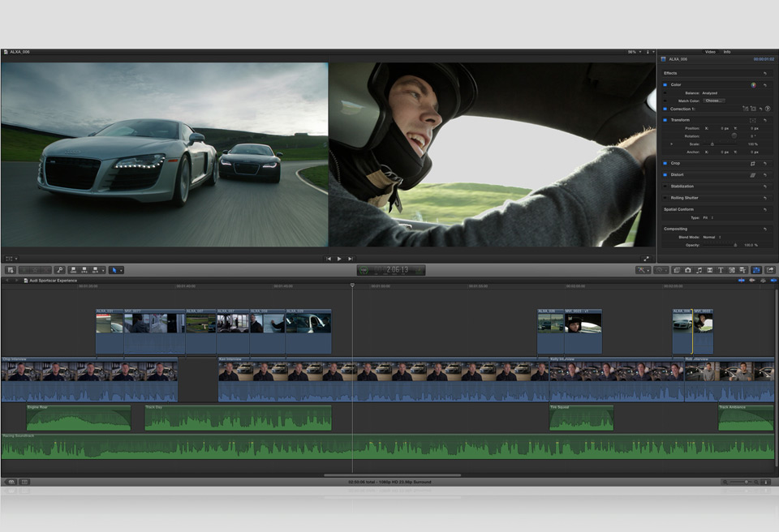The image size is (779, 532).
Task: Reset the Compositing section arrow
Action: [x=765, y=229]
